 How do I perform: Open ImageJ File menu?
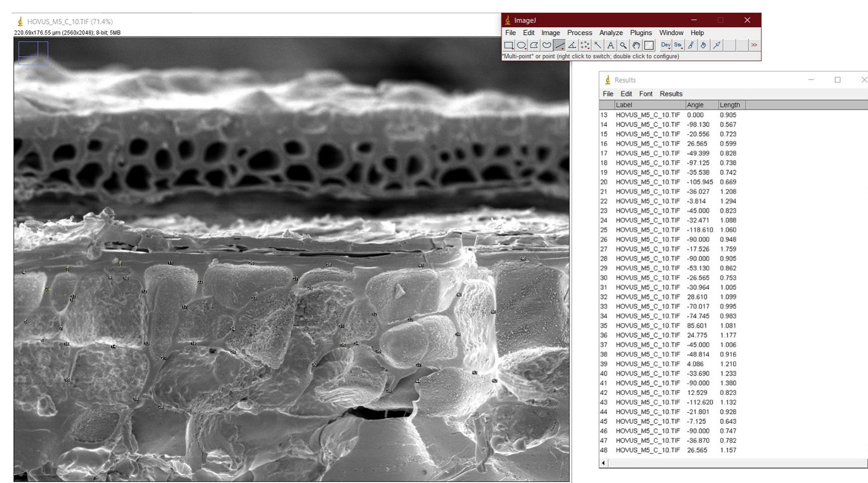pyautogui.click(x=511, y=33)
